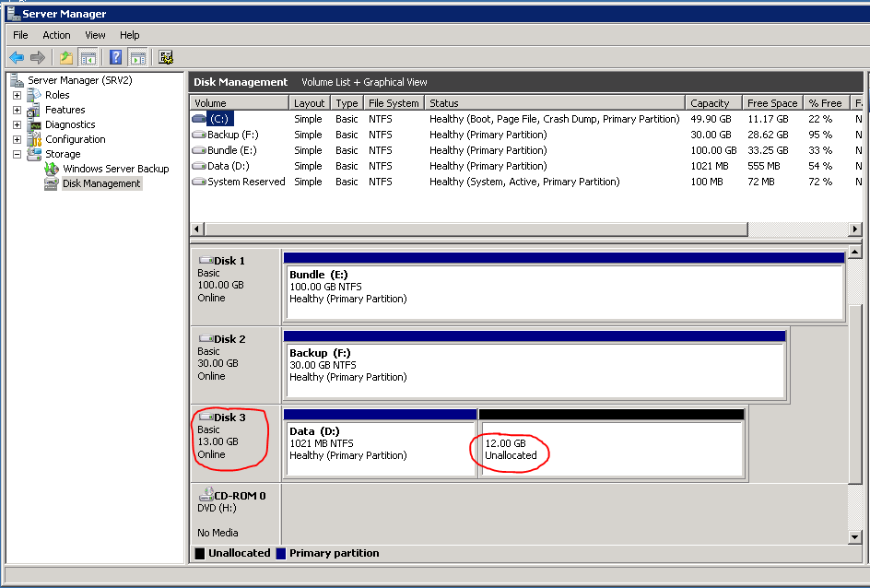Click the Diagnostics node icon
This screenshot has width=870, height=588.
(x=34, y=124)
